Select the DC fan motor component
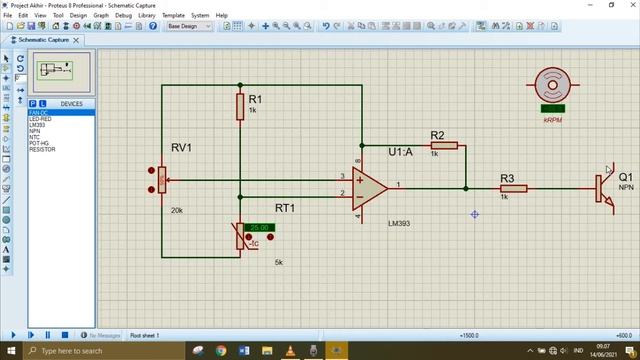 pyautogui.click(x=553, y=85)
